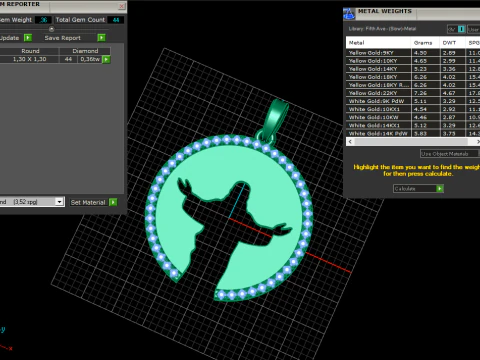This screenshot has width=480, height=360.
Task: Select the Yellow Gold:9KY row
Action: [413, 53]
